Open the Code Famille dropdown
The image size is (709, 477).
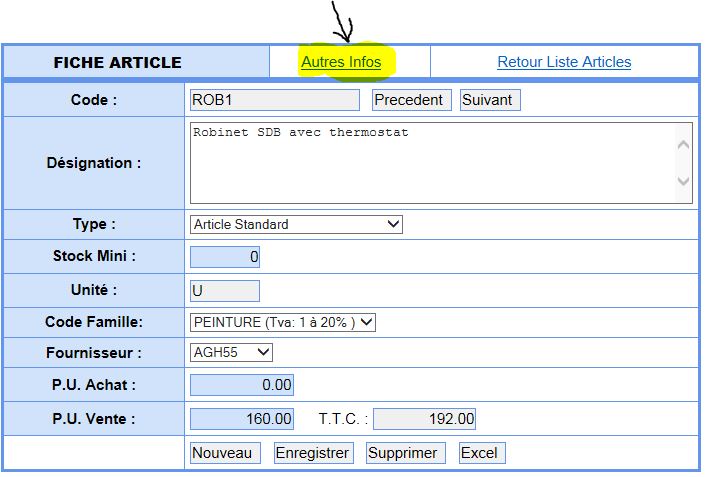(282, 322)
